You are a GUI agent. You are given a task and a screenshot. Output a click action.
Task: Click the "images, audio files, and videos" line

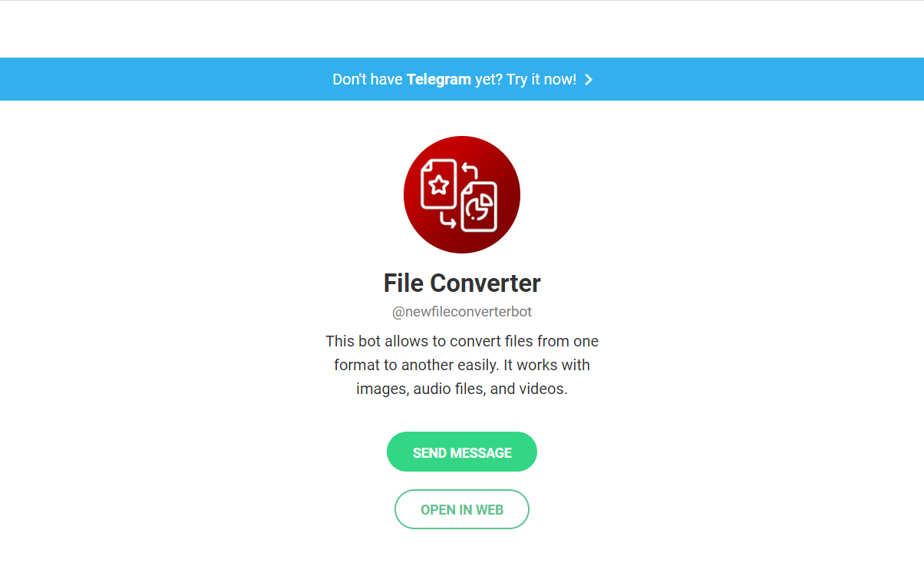[x=462, y=389]
